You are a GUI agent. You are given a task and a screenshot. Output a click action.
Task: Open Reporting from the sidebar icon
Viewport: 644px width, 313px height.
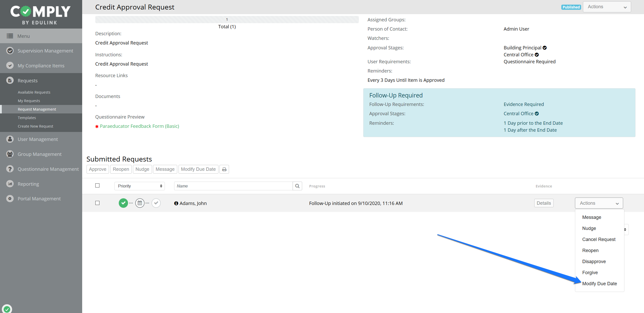point(10,184)
